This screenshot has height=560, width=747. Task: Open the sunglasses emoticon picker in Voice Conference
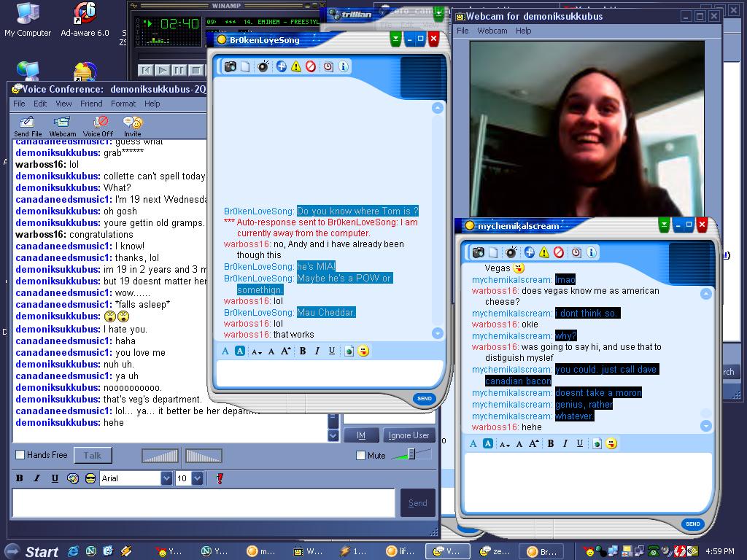point(90,478)
